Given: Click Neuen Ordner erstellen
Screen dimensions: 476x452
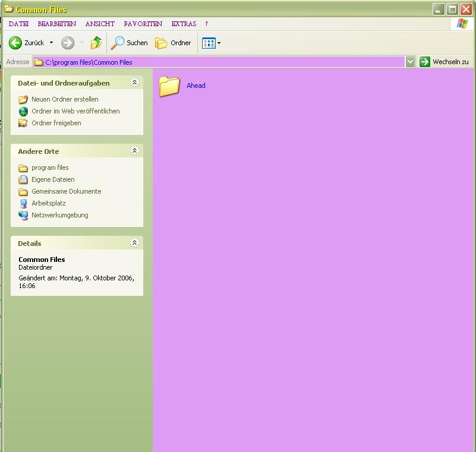Looking at the screenshot, I should tap(65, 99).
